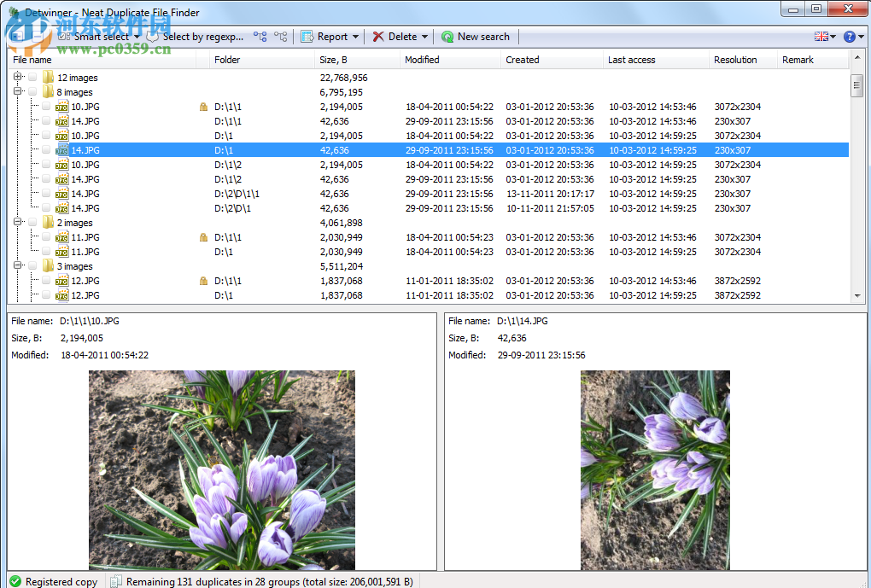Viewport: 871px width, 588px height.
Task: Open the Report menu
Action: click(330, 37)
